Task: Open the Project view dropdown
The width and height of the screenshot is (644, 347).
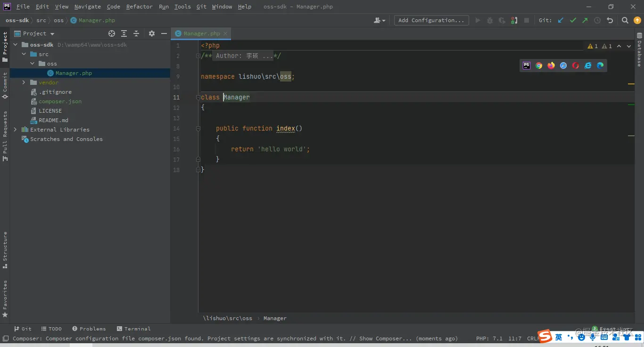Action: 34,33
